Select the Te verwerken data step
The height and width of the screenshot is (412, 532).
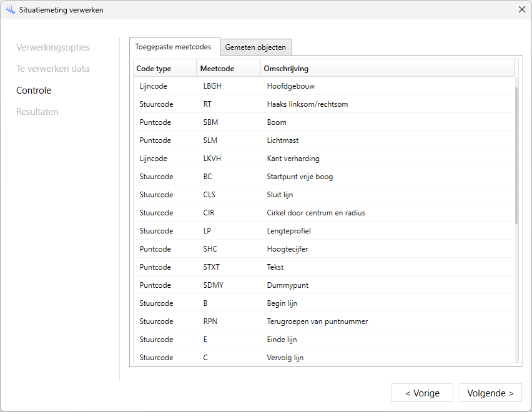pyautogui.click(x=52, y=69)
